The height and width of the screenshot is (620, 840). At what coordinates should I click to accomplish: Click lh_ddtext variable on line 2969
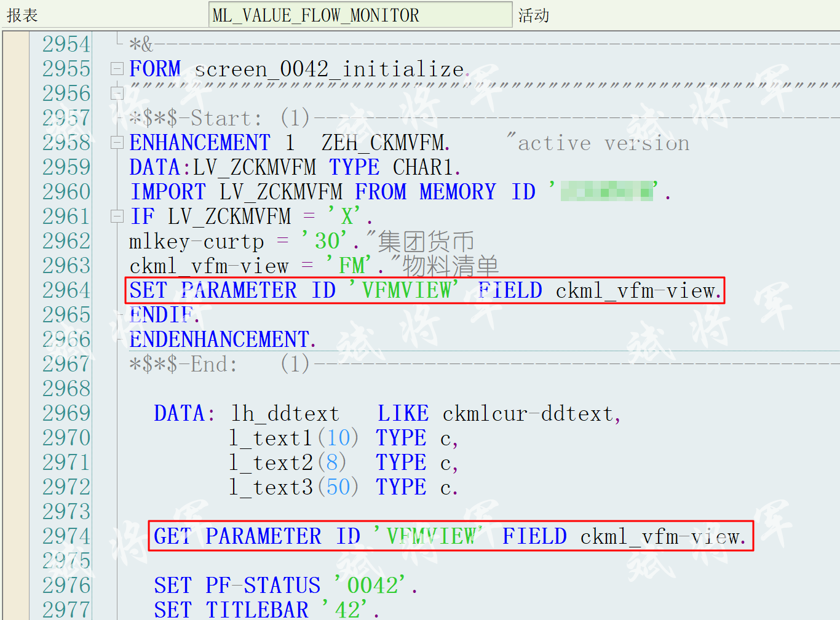pos(285,413)
